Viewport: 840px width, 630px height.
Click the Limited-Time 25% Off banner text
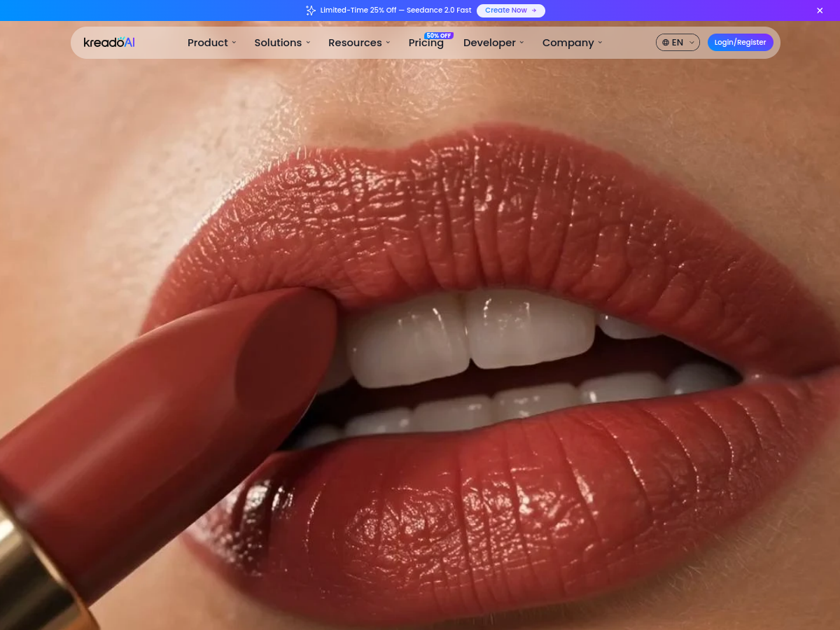tap(396, 10)
